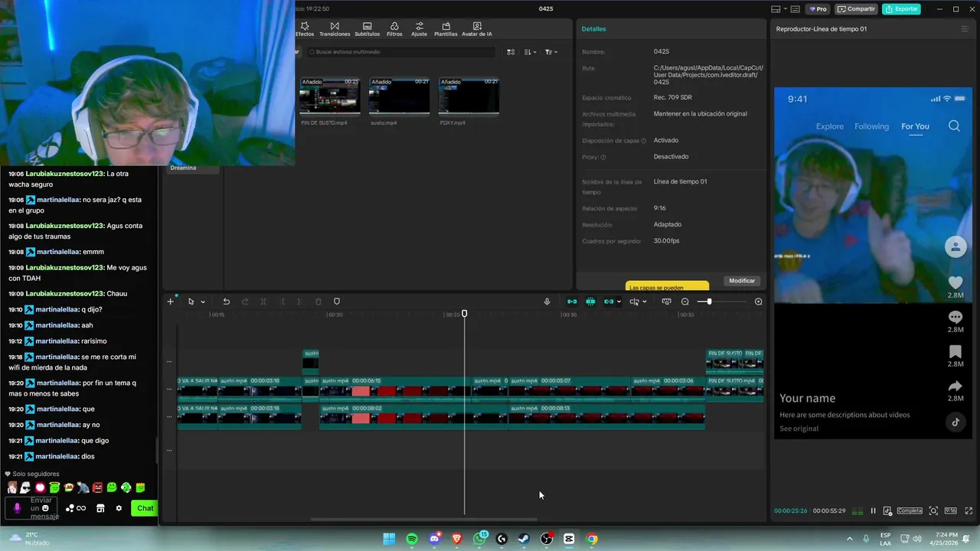
Task: Open the media filter dropdown
Action: (x=551, y=52)
